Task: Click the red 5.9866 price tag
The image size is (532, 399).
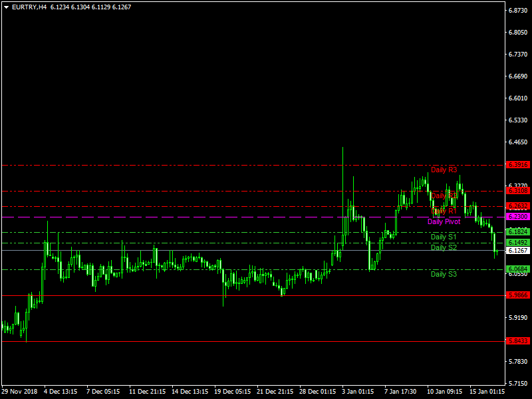Action: [x=518, y=295]
